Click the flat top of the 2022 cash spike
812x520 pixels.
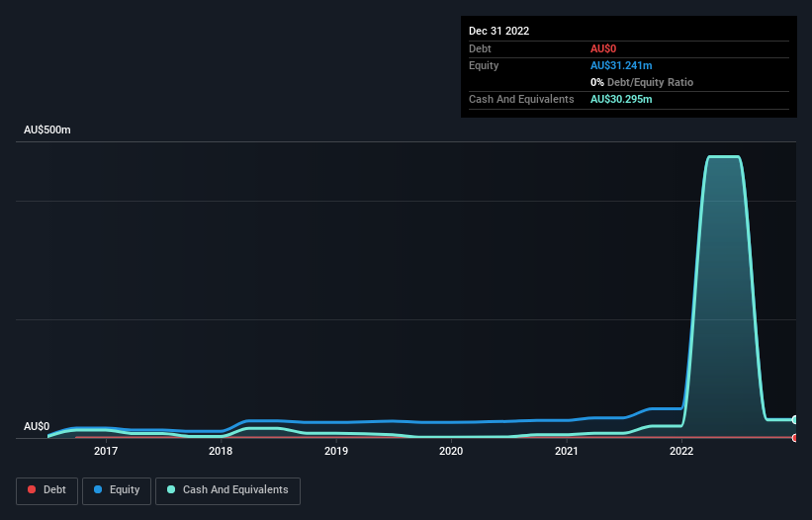724,156
